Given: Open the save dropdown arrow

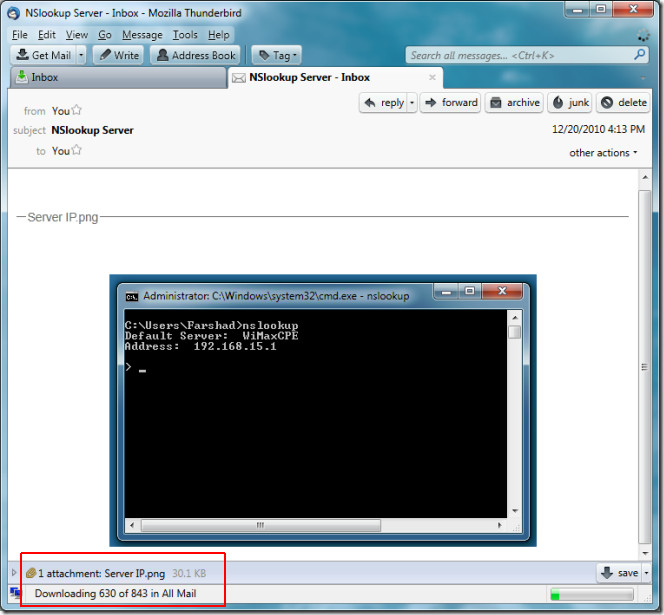Looking at the screenshot, I should tap(647, 573).
